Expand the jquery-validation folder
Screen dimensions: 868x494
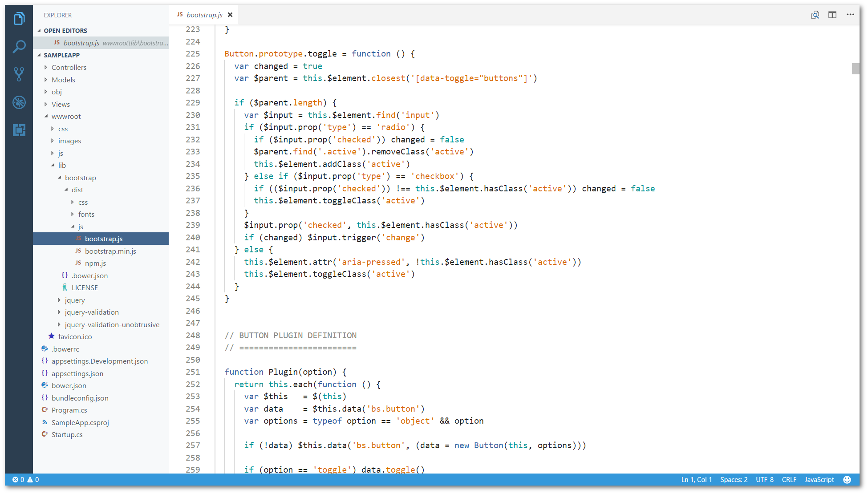pos(91,312)
